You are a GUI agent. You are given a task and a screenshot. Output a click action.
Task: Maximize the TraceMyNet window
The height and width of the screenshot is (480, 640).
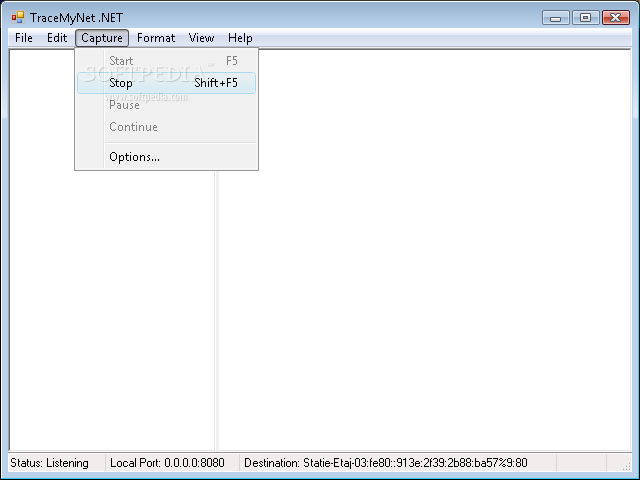point(585,18)
